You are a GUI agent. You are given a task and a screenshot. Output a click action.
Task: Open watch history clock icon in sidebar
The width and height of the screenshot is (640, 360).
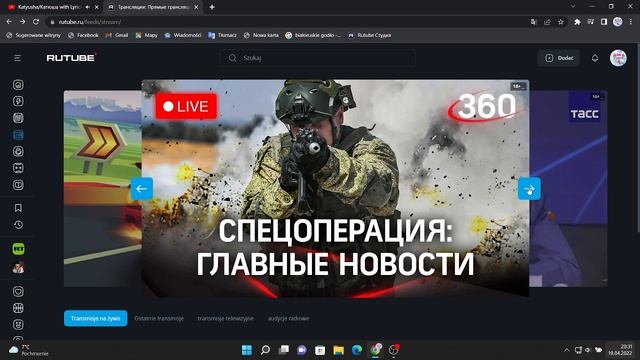[x=18, y=225]
